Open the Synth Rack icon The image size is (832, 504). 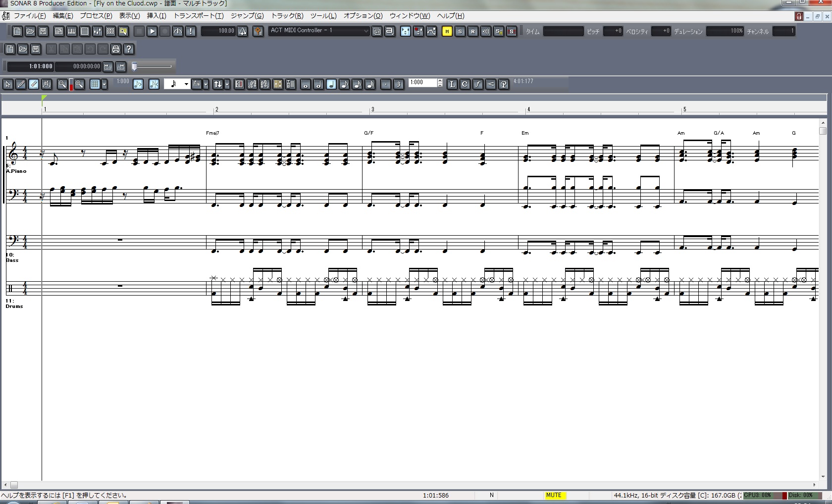click(110, 31)
